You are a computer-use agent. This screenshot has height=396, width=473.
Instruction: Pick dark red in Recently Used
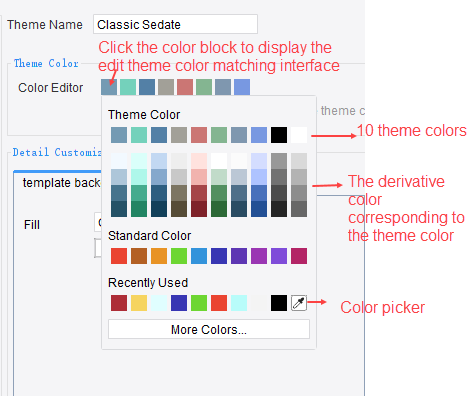click(119, 303)
